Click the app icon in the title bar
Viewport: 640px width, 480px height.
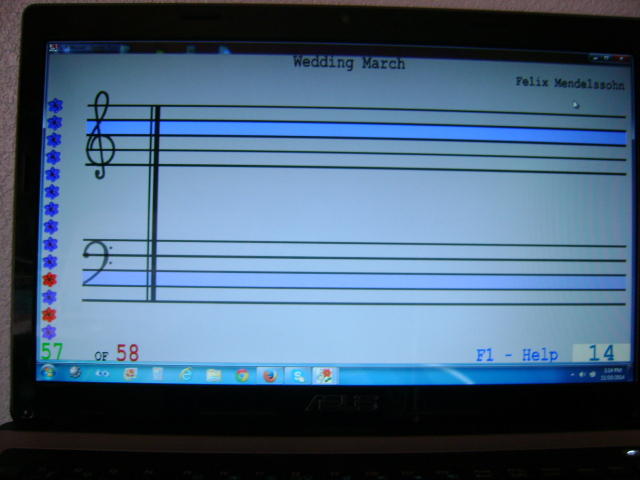coord(53,48)
